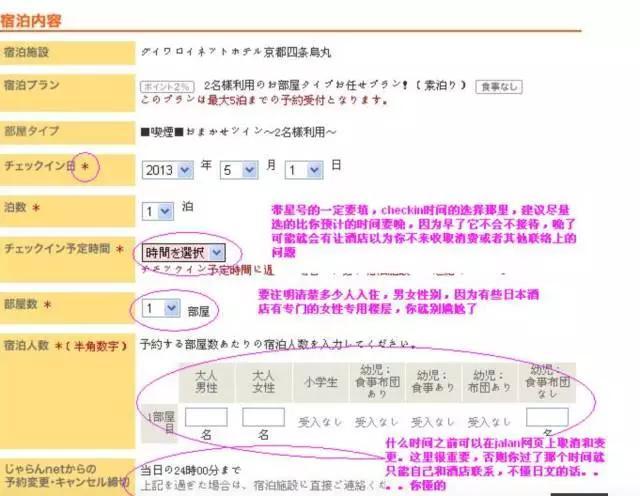Click the red asterisk beside 泊数
640x496 pixels.
pos(37,207)
